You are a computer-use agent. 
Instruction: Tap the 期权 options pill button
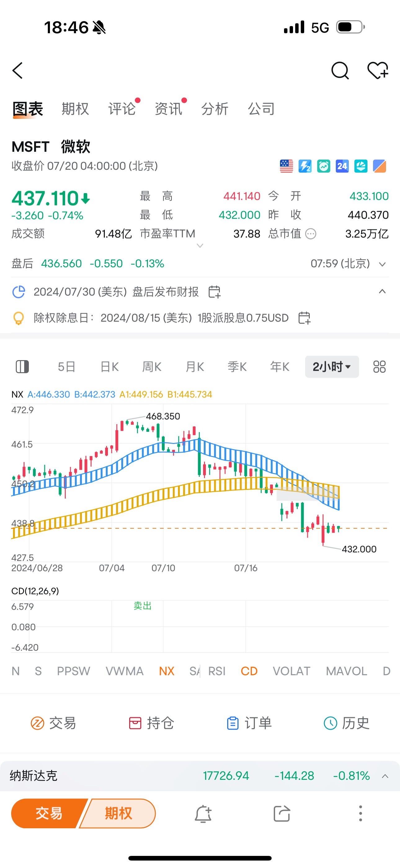click(x=118, y=813)
